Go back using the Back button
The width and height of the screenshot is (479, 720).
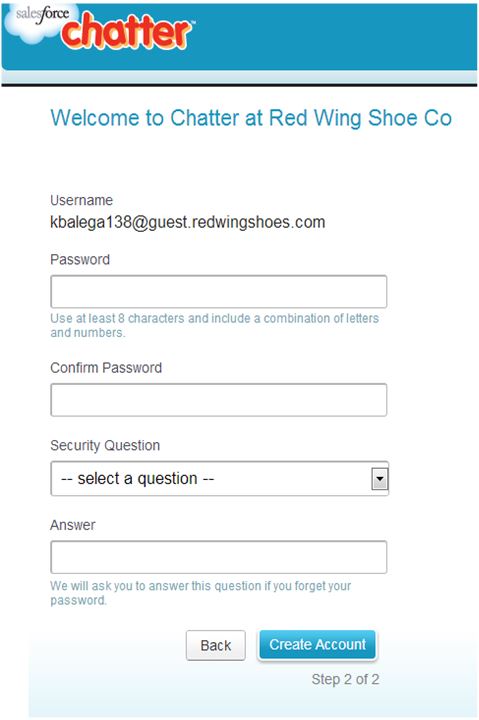(x=216, y=645)
